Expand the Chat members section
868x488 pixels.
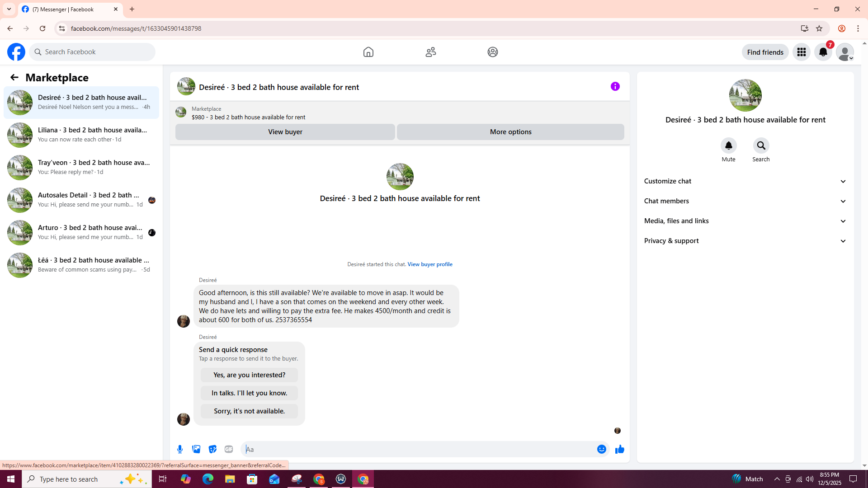pos(745,201)
